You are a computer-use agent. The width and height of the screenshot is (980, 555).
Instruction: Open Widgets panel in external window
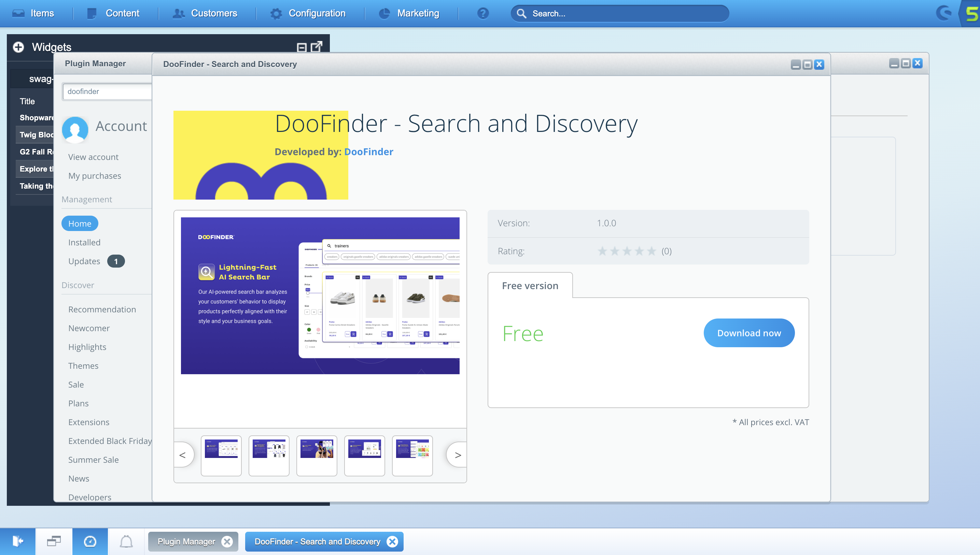tap(317, 46)
